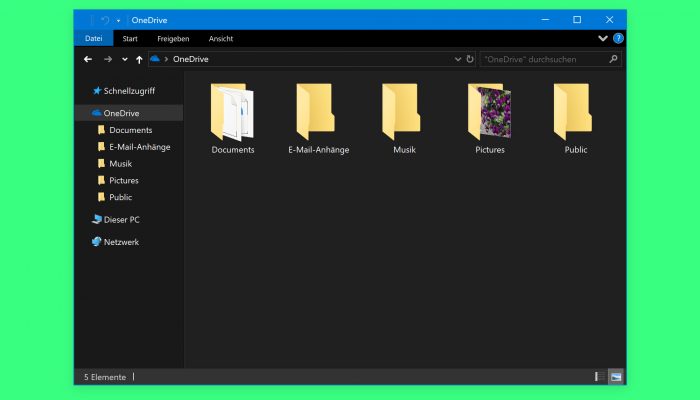Open Help via the blue question mark
This screenshot has height=400, width=700.
[618, 38]
